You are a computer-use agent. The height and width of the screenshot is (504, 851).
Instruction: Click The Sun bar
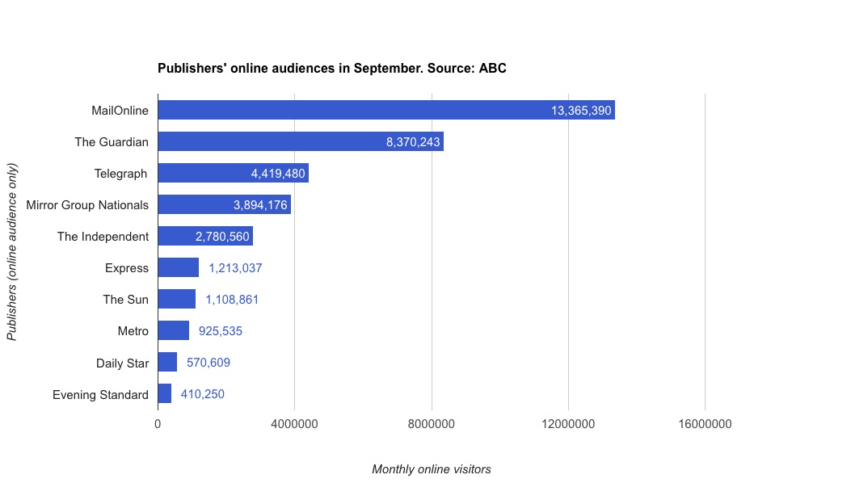176,300
